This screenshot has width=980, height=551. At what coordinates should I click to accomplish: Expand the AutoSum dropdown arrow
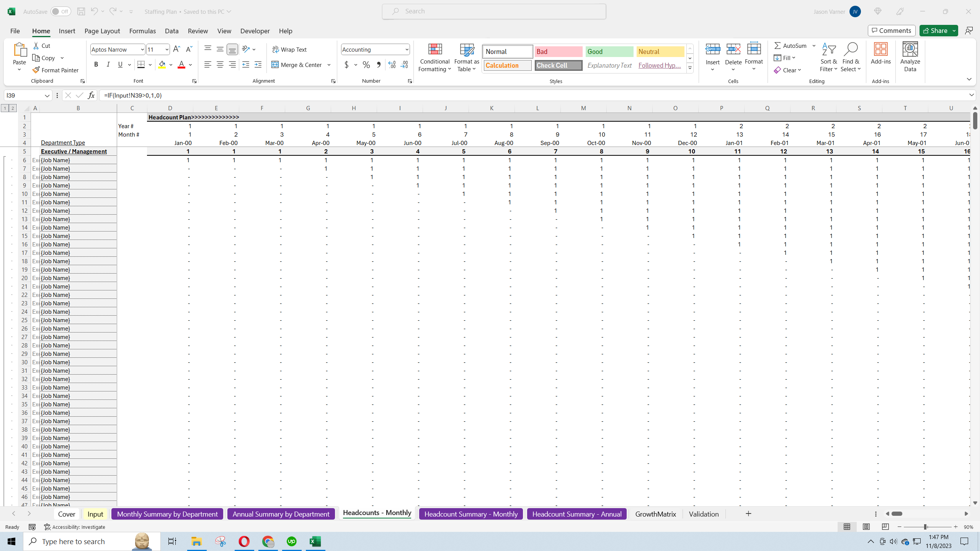coord(814,46)
